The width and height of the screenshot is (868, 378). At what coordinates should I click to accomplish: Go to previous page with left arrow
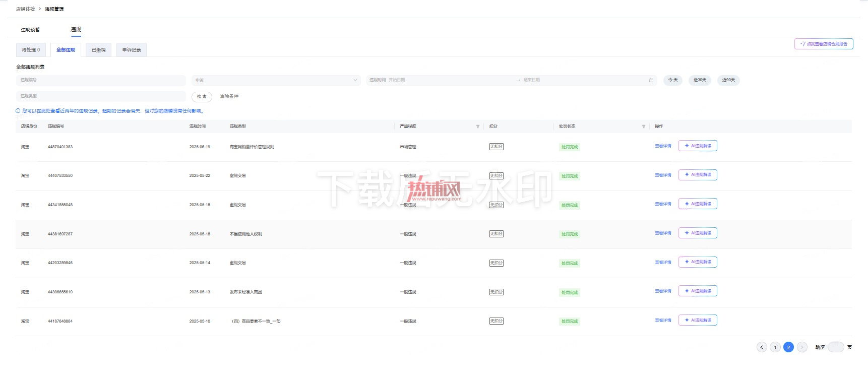pyautogui.click(x=762, y=347)
